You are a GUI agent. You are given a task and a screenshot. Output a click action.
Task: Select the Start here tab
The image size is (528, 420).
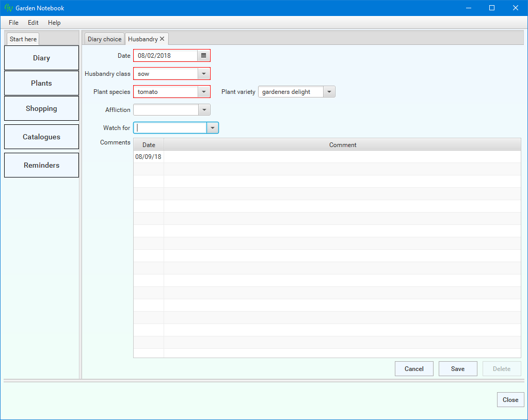click(x=23, y=39)
